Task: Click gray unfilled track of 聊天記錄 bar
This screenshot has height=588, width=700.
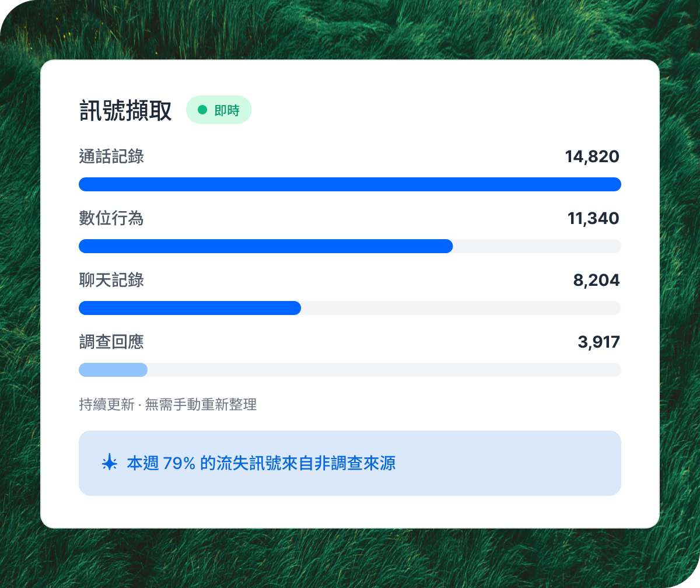Action: pos(461,308)
